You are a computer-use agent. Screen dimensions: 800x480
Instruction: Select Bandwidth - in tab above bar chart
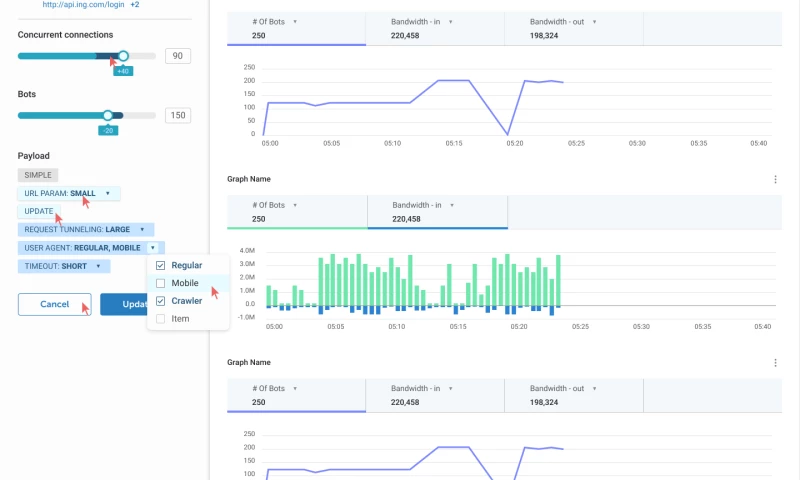click(x=437, y=212)
